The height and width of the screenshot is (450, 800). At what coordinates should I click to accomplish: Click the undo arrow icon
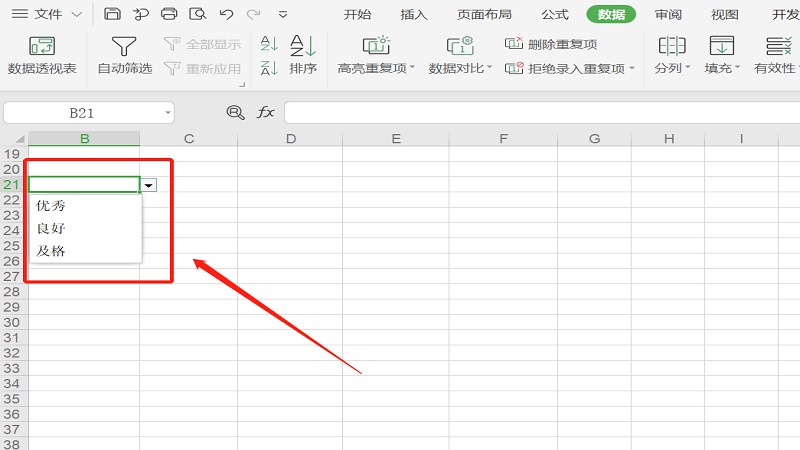[226, 14]
